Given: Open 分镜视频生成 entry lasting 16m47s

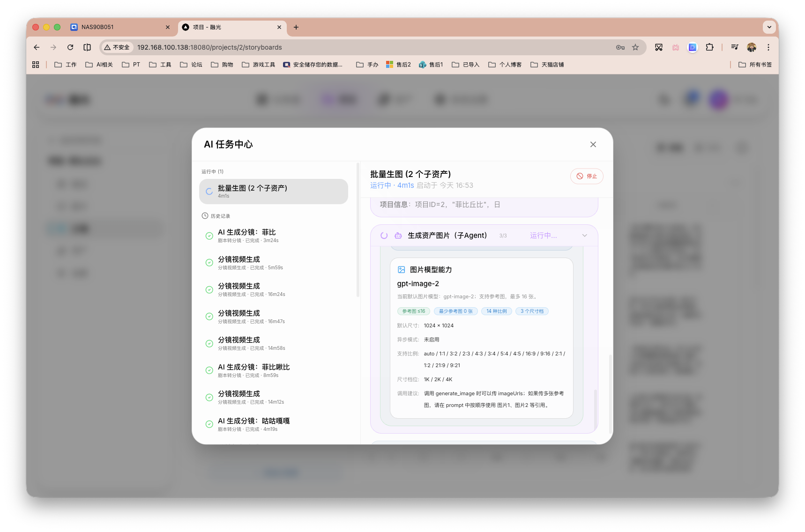Looking at the screenshot, I should pos(274,317).
